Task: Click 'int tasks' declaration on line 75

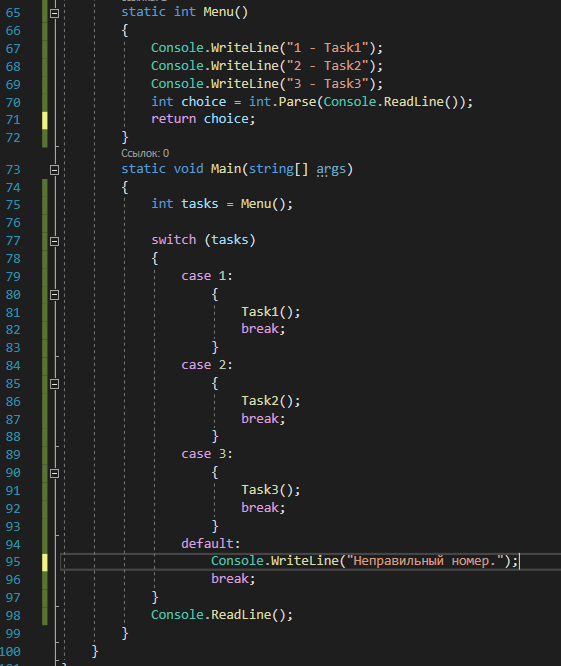Action: pos(184,204)
